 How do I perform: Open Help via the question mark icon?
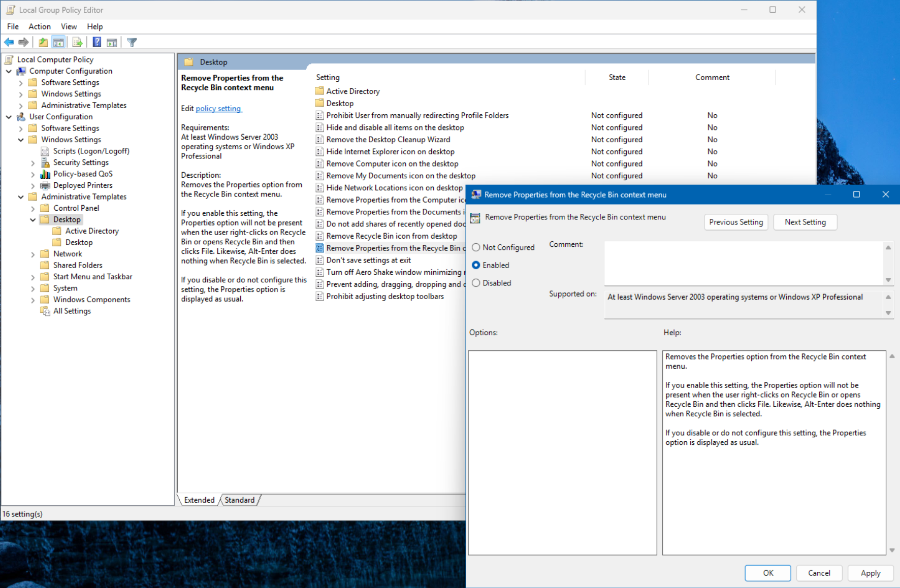(97, 42)
